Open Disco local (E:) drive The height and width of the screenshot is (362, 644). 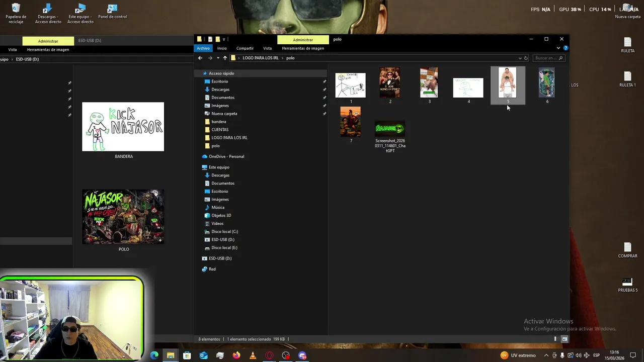(224, 248)
